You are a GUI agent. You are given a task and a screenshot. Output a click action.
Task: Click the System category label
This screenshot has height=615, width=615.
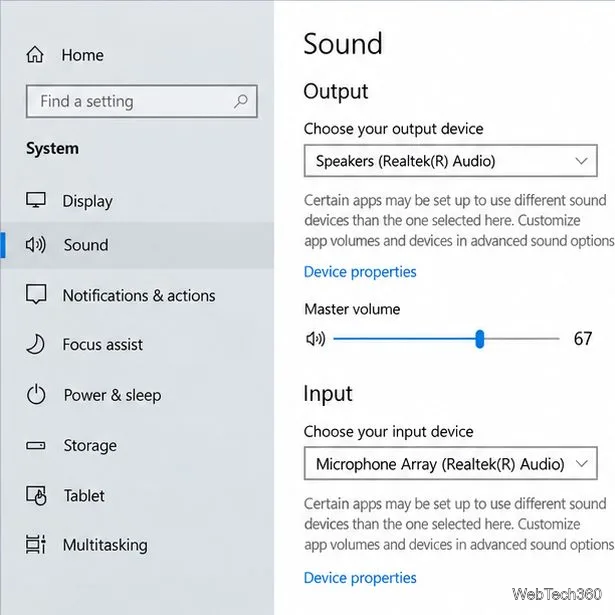(x=52, y=149)
